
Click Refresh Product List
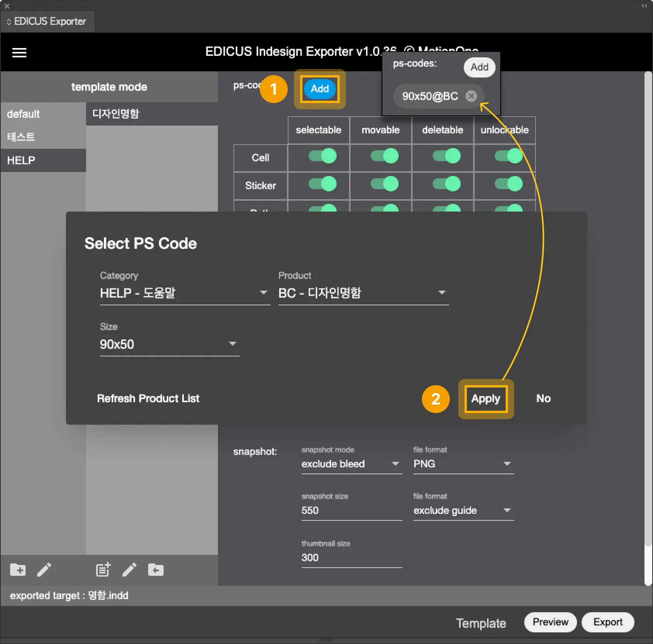point(148,398)
